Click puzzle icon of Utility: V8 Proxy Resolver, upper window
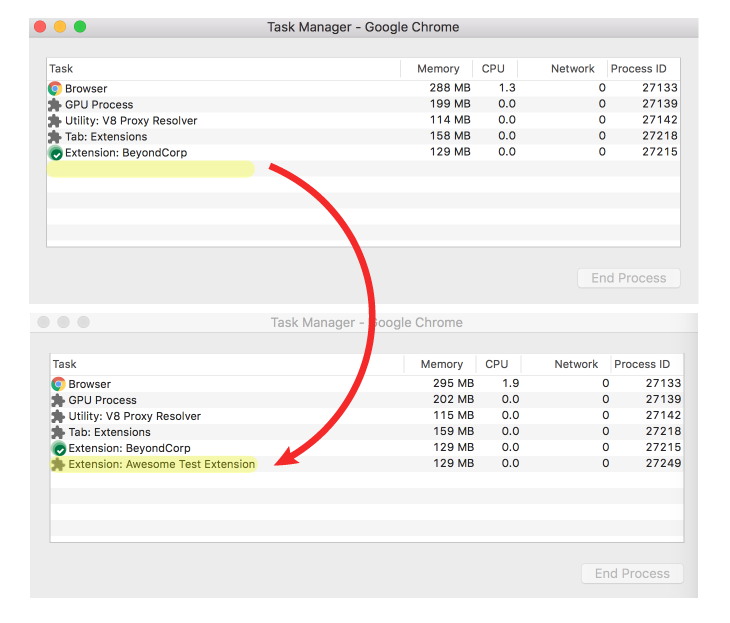The width and height of the screenshot is (730, 623). click(55, 121)
